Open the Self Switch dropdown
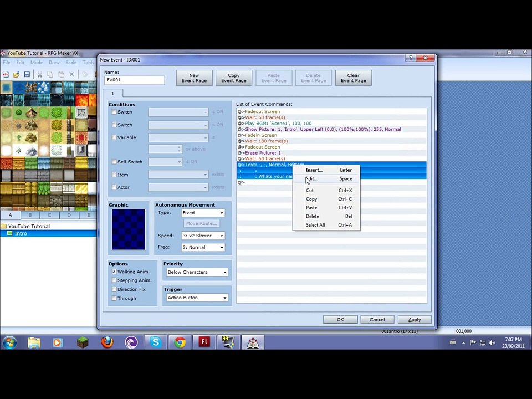This screenshot has width=532, height=399. (166, 162)
